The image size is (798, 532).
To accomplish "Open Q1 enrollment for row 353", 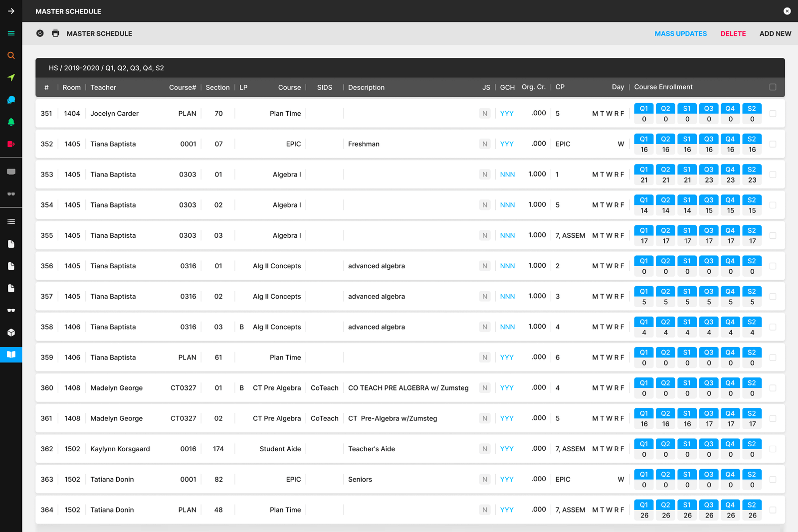I will click(644, 170).
